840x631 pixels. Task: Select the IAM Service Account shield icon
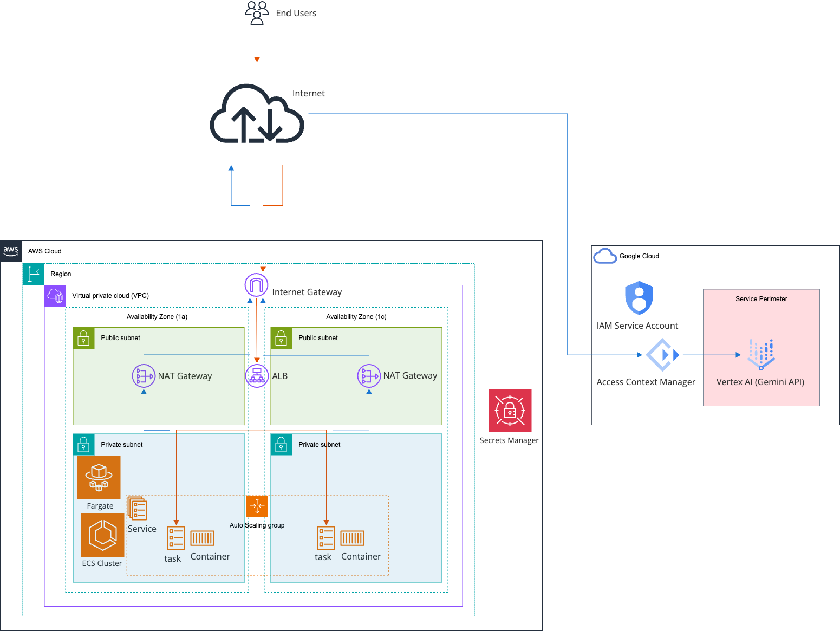pyautogui.click(x=639, y=298)
